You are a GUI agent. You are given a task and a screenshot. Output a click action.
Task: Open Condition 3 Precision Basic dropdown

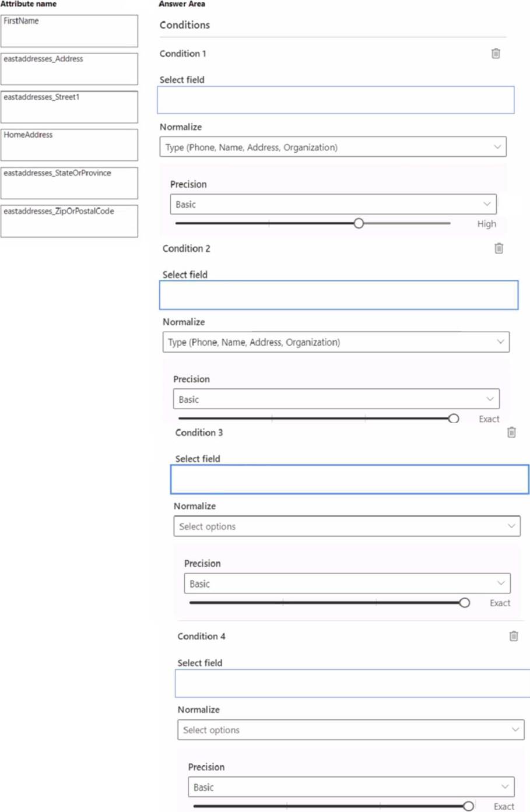click(x=347, y=583)
